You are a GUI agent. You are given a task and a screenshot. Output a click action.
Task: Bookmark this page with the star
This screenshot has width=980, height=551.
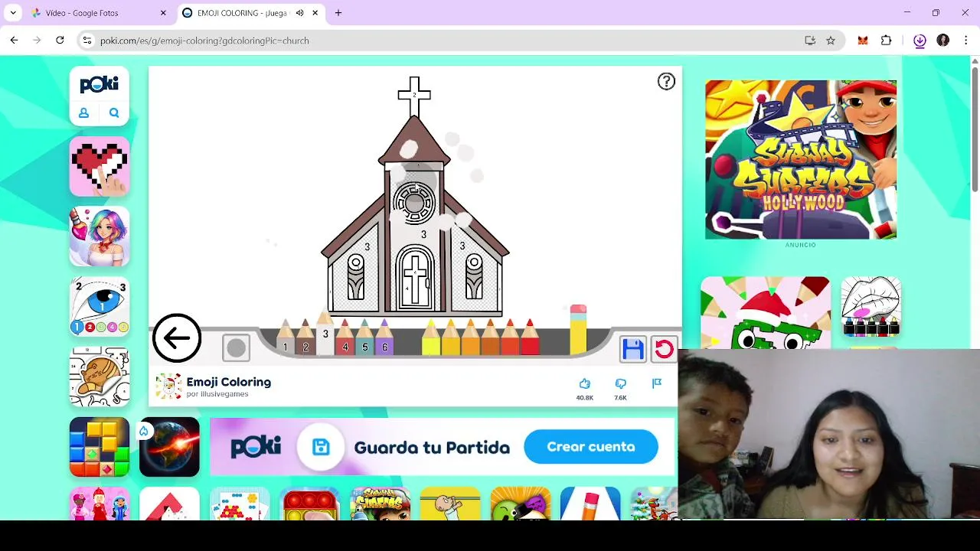831,41
